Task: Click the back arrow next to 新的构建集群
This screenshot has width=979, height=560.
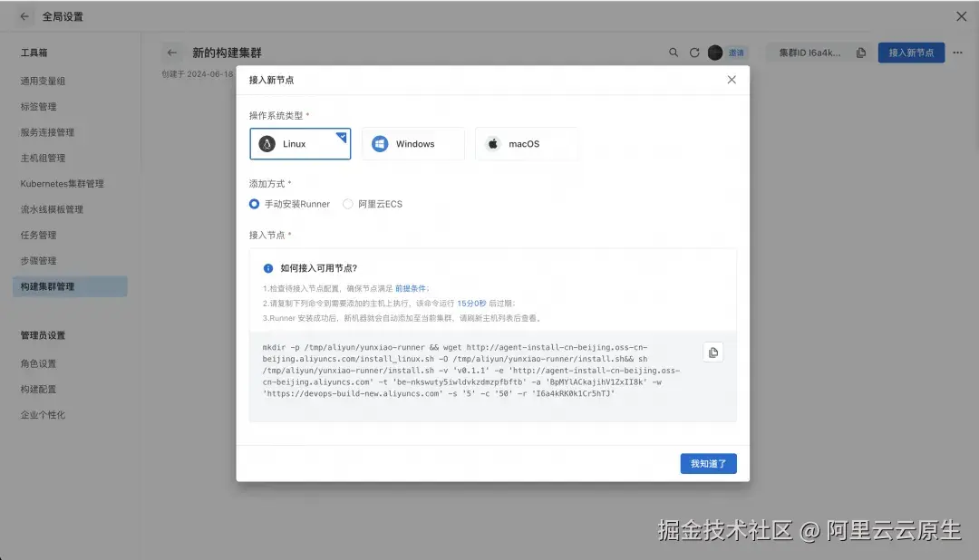Action: [x=172, y=53]
